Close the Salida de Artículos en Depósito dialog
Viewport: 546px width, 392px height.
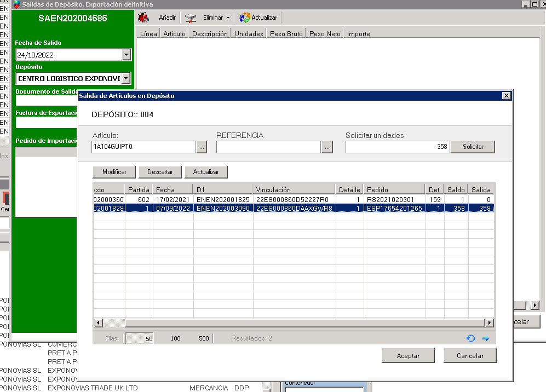tap(506, 96)
